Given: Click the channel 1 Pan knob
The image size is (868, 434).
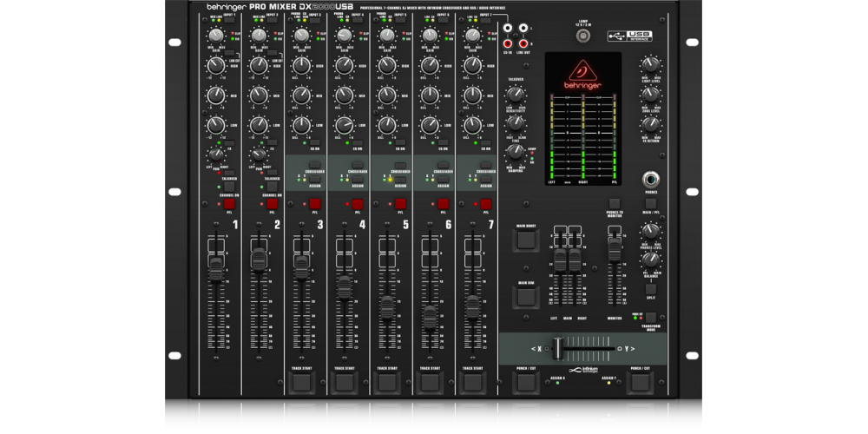Looking at the screenshot, I should point(216,155).
